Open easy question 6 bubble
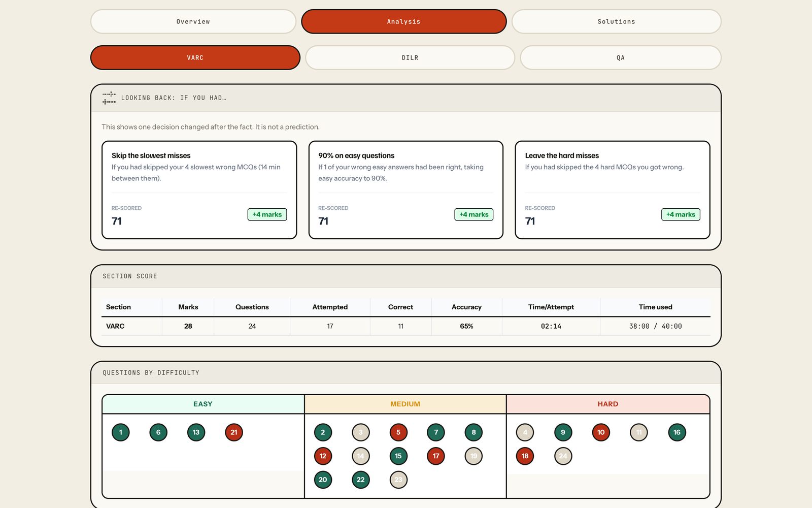This screenshot has width=812, height=508. coord(158,432)
